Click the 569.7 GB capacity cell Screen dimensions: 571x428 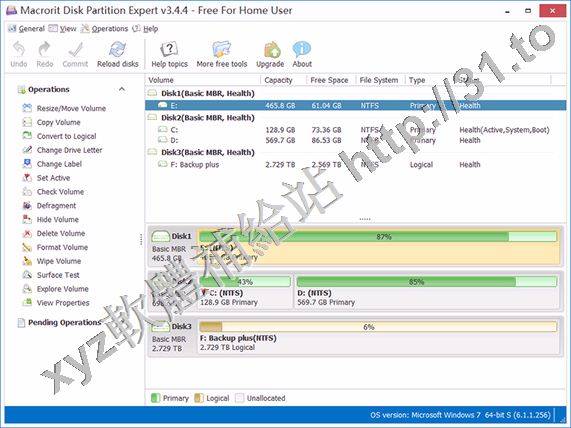280,141
